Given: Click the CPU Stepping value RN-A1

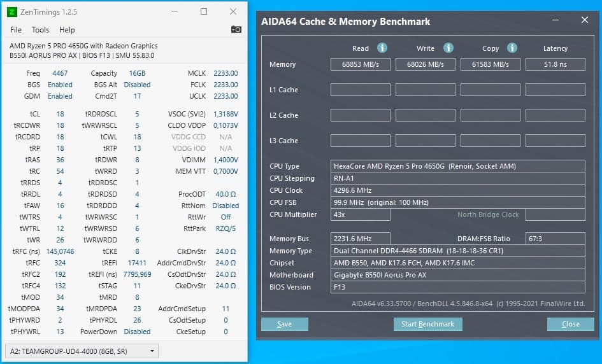Looking at the screenshot, I should coord(457,178).
